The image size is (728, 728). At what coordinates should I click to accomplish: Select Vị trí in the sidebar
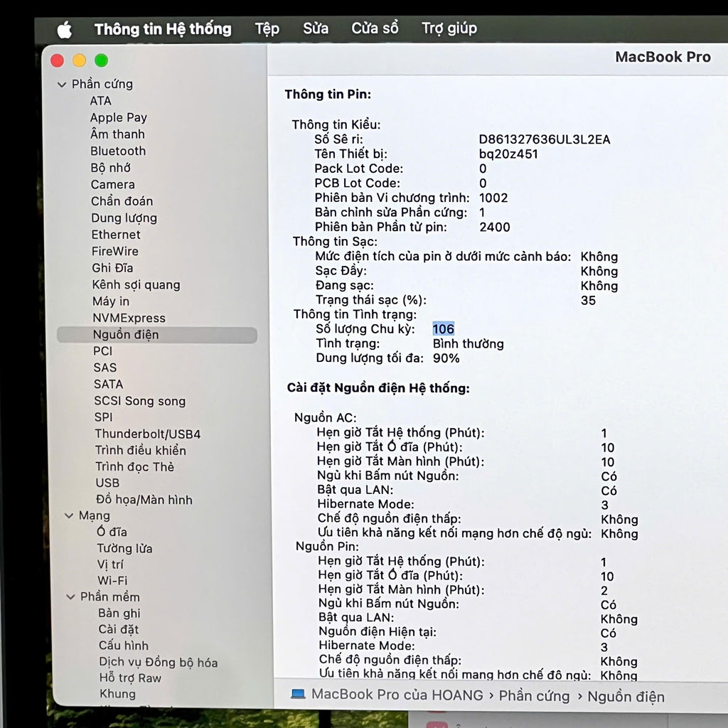pos(110,564)
